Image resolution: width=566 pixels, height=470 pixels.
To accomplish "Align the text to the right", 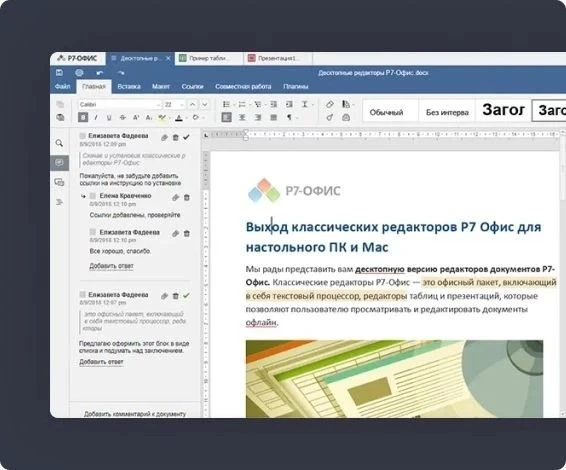I will click(258, 117).
